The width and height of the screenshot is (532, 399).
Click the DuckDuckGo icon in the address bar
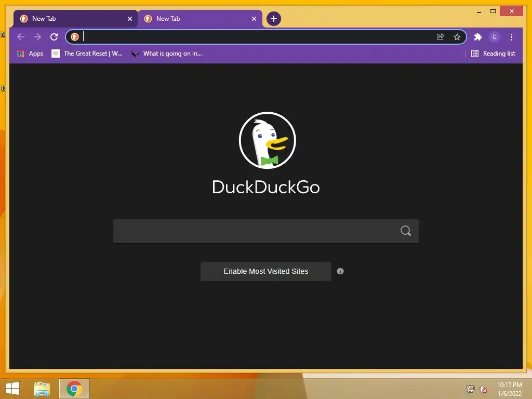coord(75,37)
